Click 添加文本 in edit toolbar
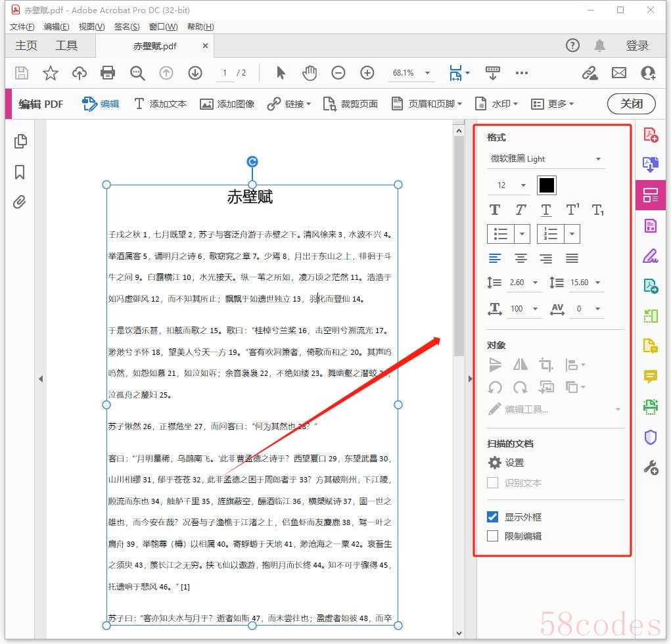This screenshot has width=671, height=644. (x=160, y=104)
